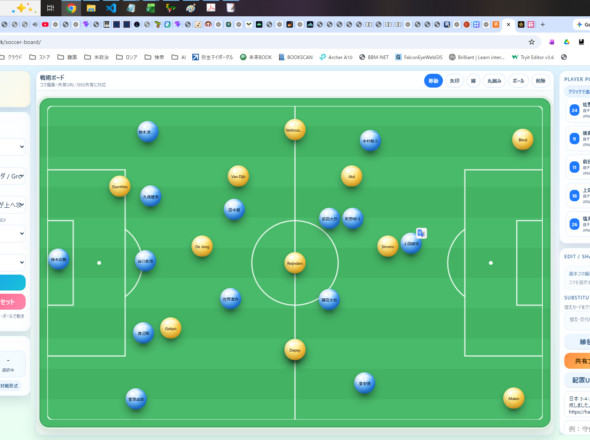Click the yellow Gakpo player marker
Image resolution: width=590 pixels, height=440 pixels.
click(170, 328)
